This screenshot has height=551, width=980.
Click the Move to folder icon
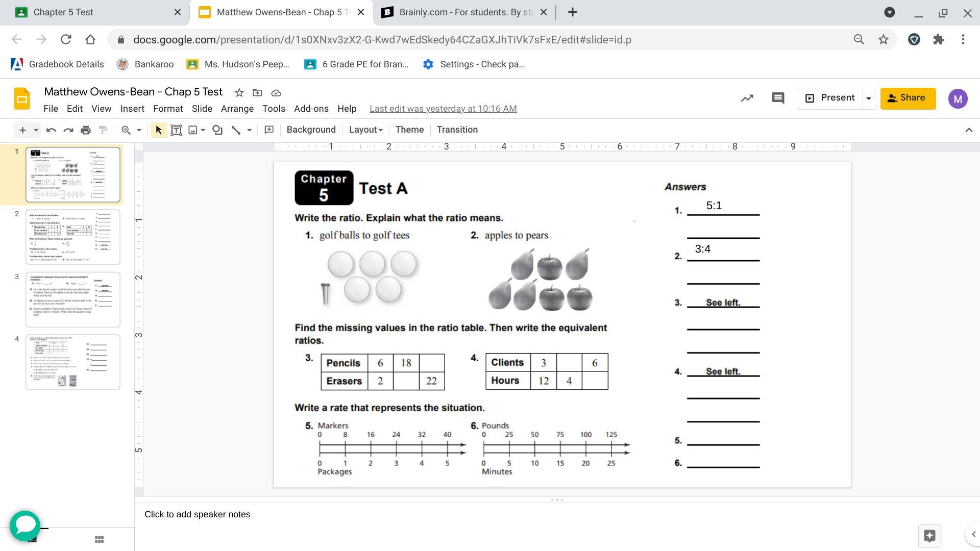(257, 93)
